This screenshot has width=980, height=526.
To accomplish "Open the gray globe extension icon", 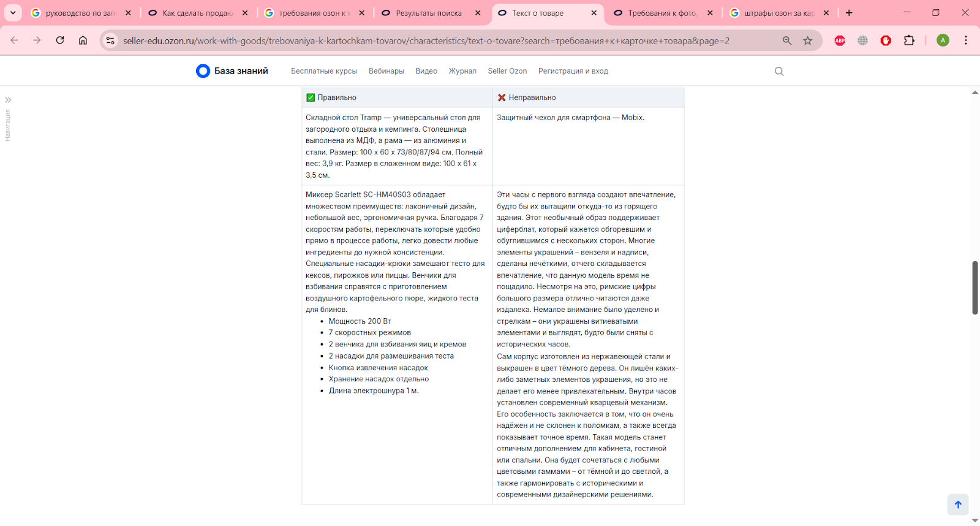I will click(862, 40).
